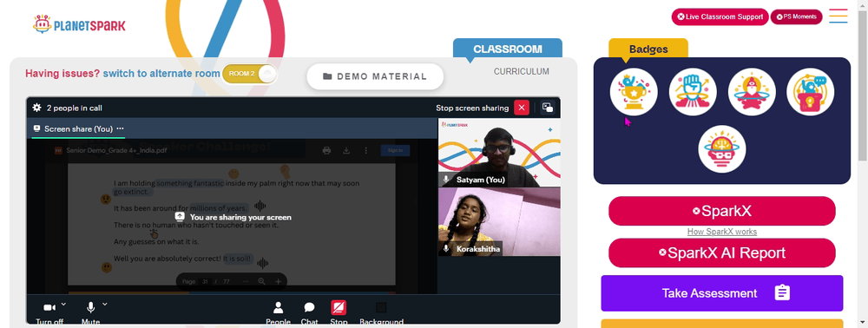
Task: Click the PDF fit-to-page magnifier icon
Action: tap(262, 281)
